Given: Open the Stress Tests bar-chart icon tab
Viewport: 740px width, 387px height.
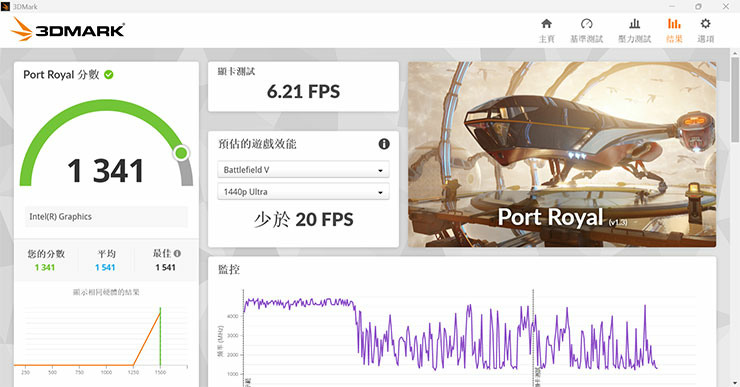Looking at the screenshot, I should click(x=634, y=24).
